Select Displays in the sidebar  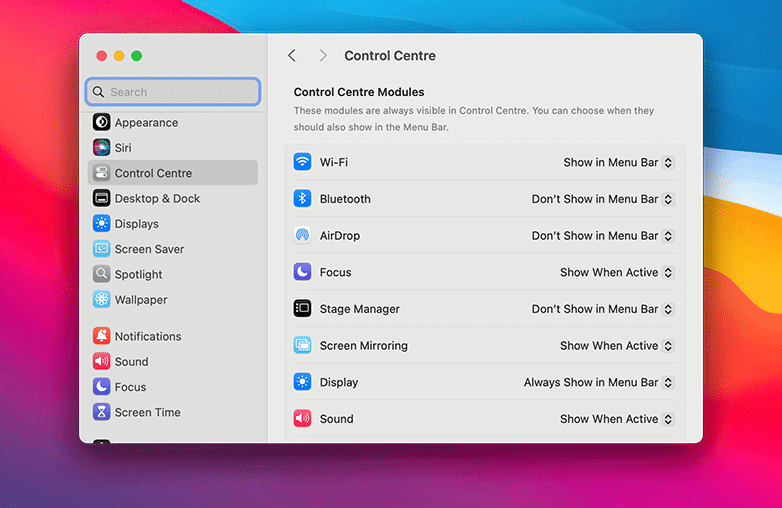[173, 224]
